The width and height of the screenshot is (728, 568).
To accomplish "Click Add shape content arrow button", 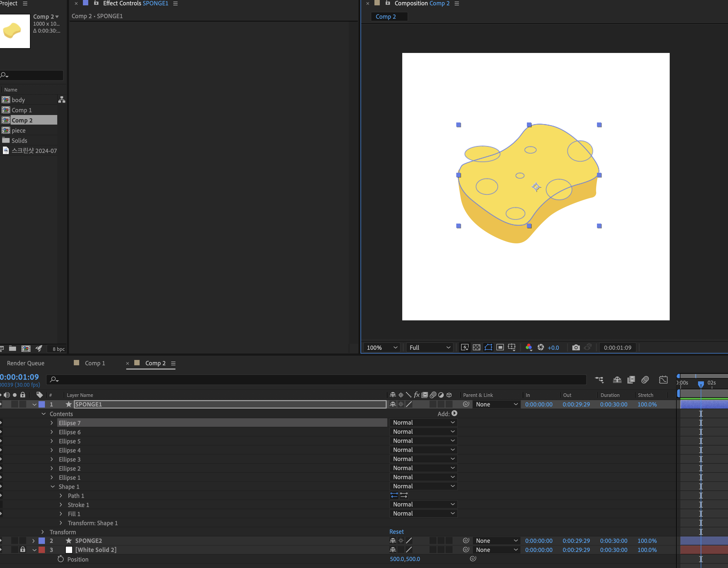I will pyautogui.click(x=454, y=413).
